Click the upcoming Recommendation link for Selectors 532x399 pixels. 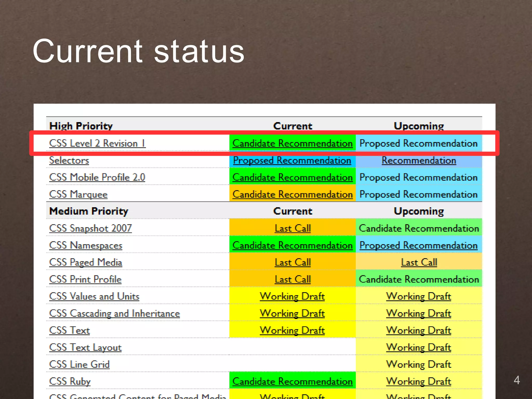419,160
